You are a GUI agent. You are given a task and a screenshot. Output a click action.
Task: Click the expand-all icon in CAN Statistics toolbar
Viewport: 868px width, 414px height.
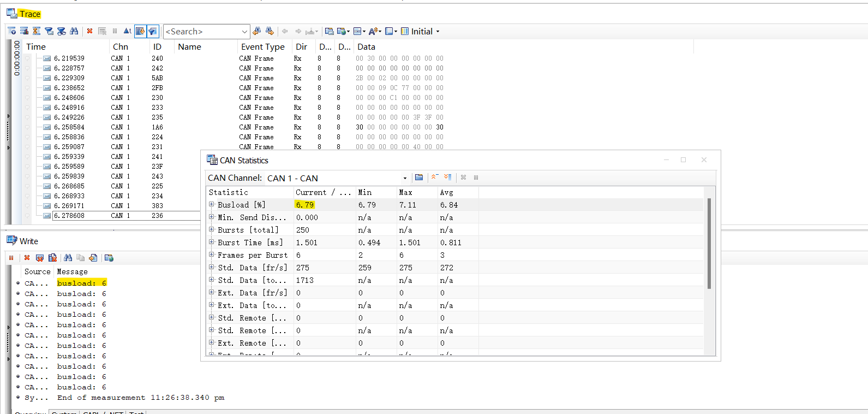pos(448,178)
